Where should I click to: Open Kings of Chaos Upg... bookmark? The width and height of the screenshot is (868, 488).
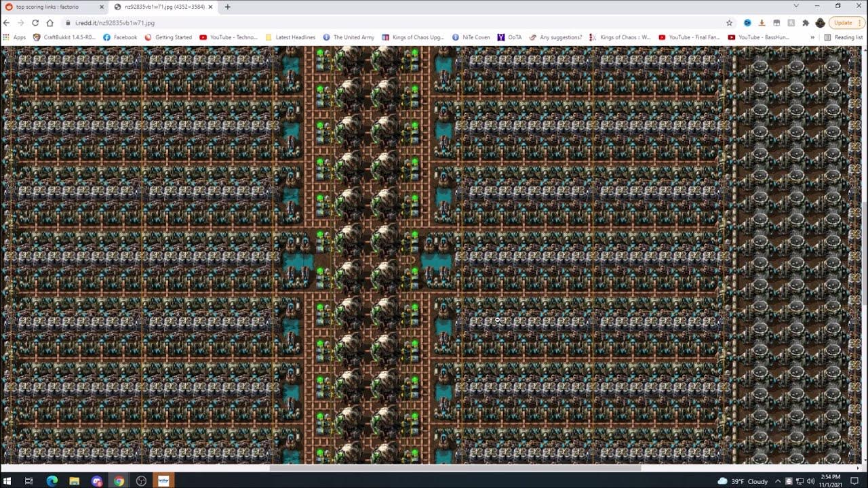click(412, 37)
